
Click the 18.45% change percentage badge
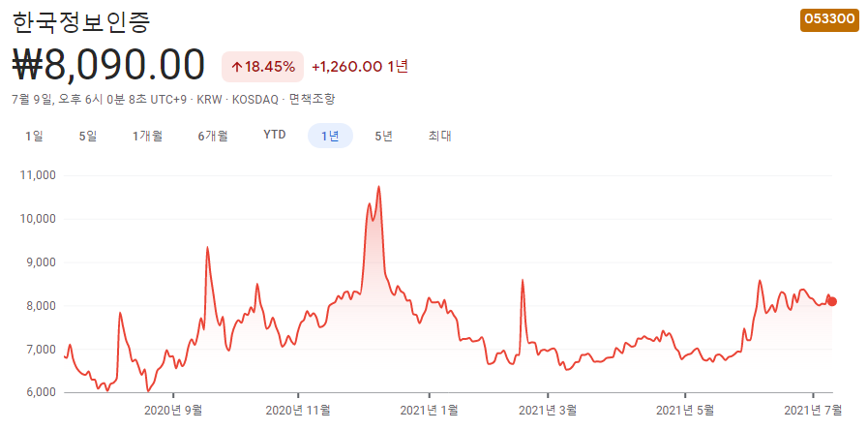(x=263, y=67)
